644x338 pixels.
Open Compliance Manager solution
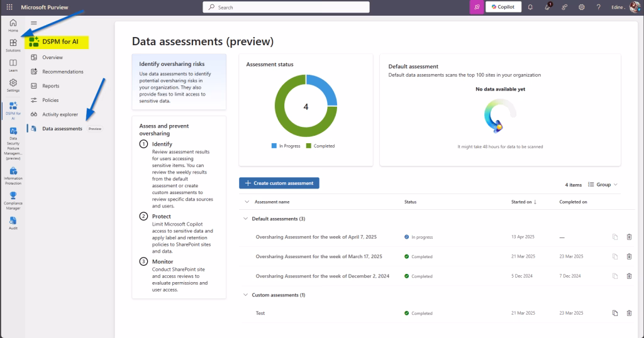point(13,200)
